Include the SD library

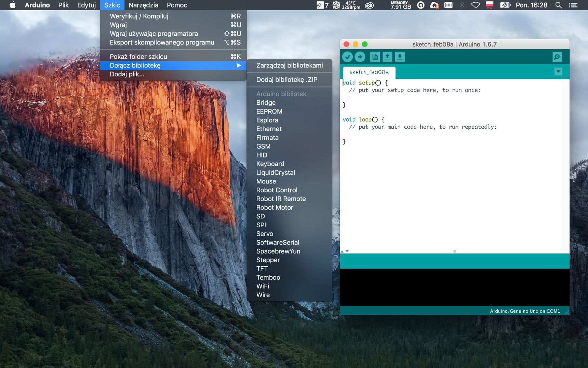point(290,216)
